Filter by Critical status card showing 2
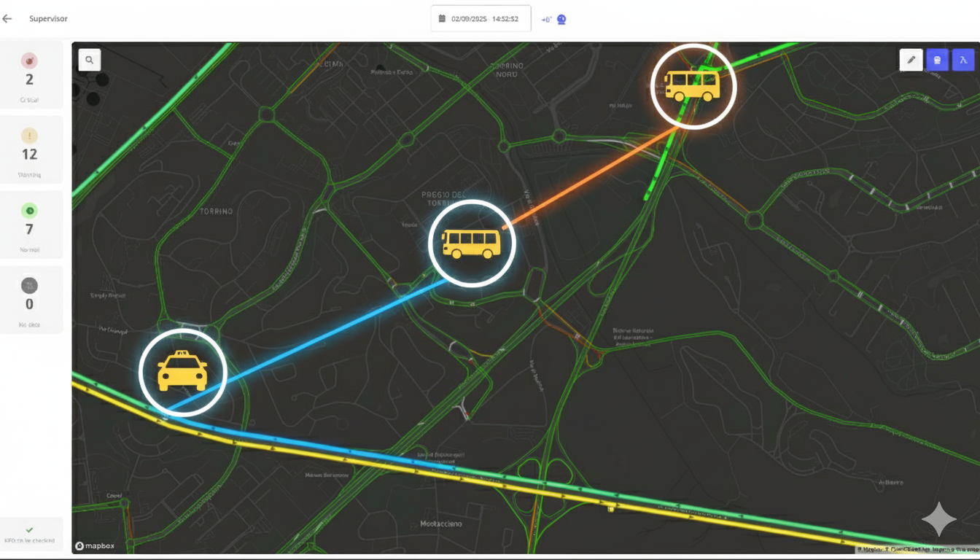Viewport: 980px width, 560px height. [30, 77]
